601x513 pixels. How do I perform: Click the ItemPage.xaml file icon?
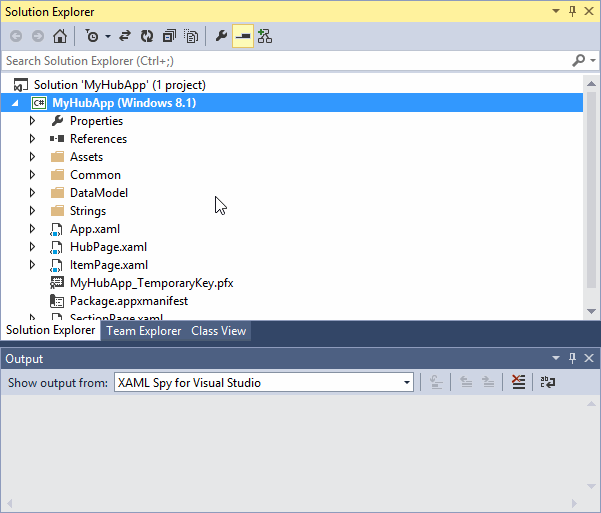pos(57,265)
